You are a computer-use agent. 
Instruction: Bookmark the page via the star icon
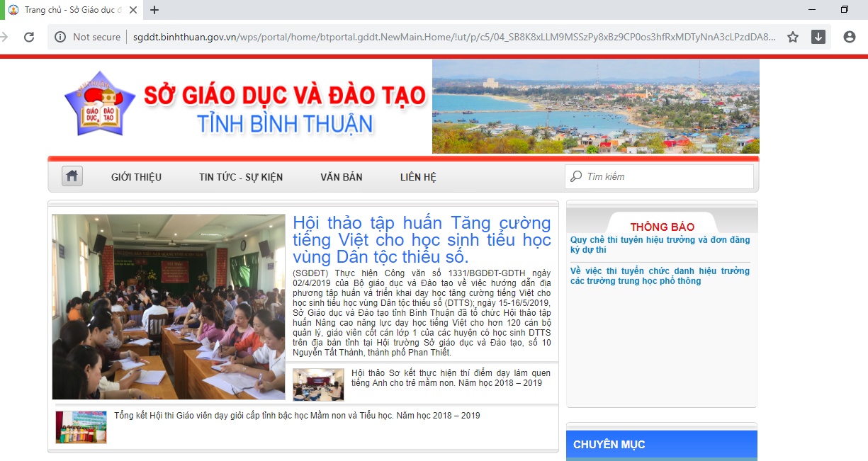[x=792, y=37]
